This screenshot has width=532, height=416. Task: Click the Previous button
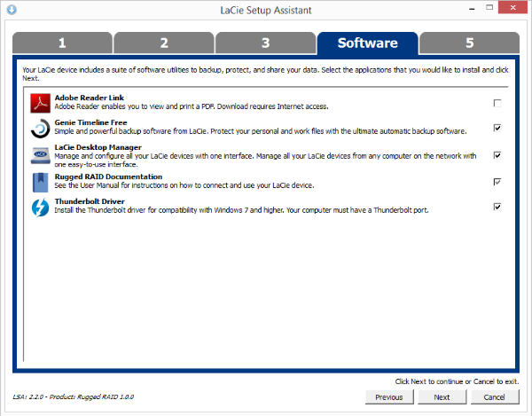tap(389, 397)
